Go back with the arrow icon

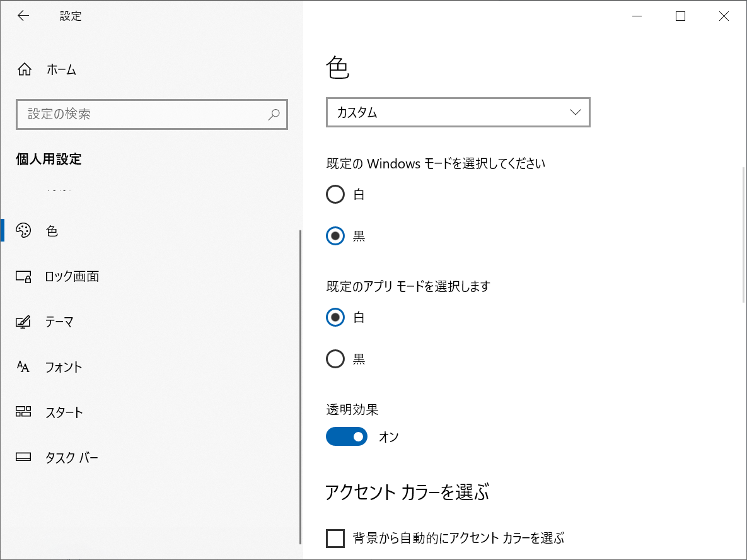[23, 16]
